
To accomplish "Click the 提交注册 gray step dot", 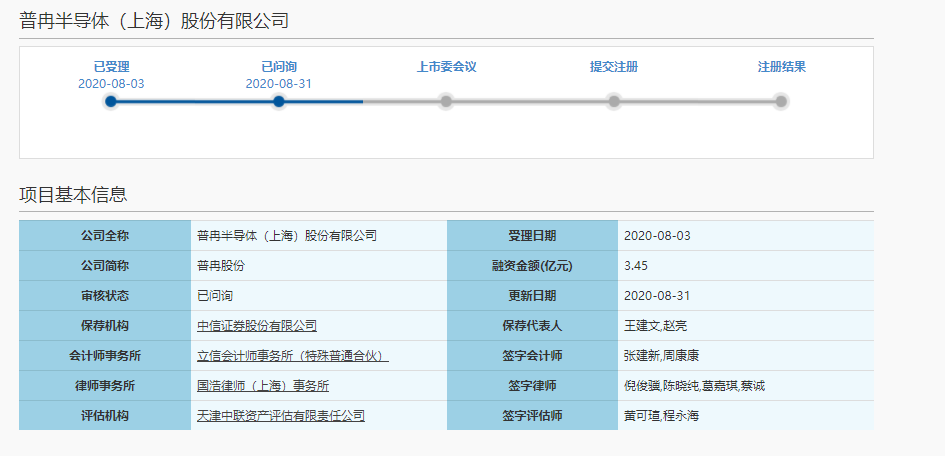I will [x=614, y=101].
